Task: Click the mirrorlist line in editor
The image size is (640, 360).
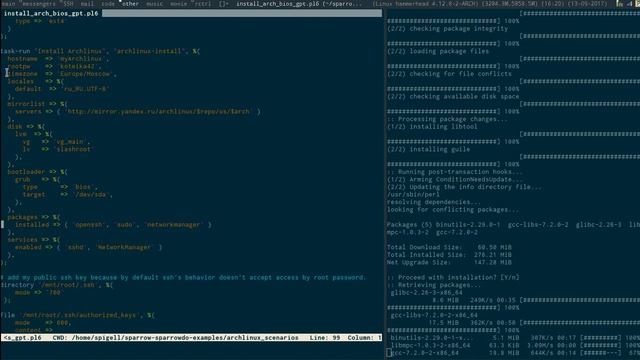Action: 37,104
